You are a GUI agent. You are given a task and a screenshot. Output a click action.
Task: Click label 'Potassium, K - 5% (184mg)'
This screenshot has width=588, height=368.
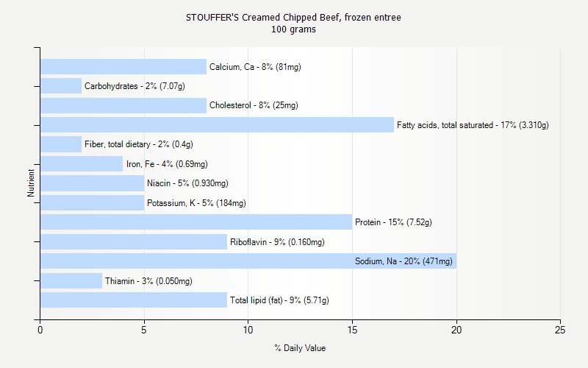[x=196, y=203]
